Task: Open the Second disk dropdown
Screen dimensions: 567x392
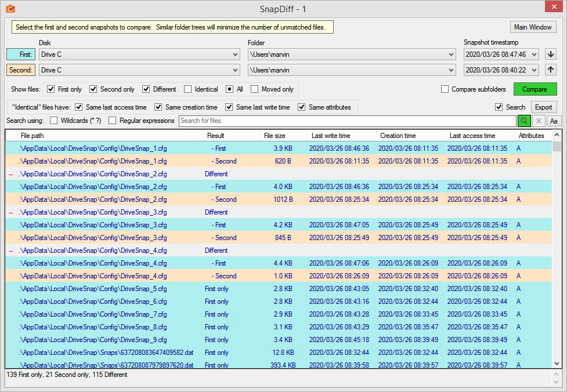Action: pyautogui.click(x=140, y=70)
